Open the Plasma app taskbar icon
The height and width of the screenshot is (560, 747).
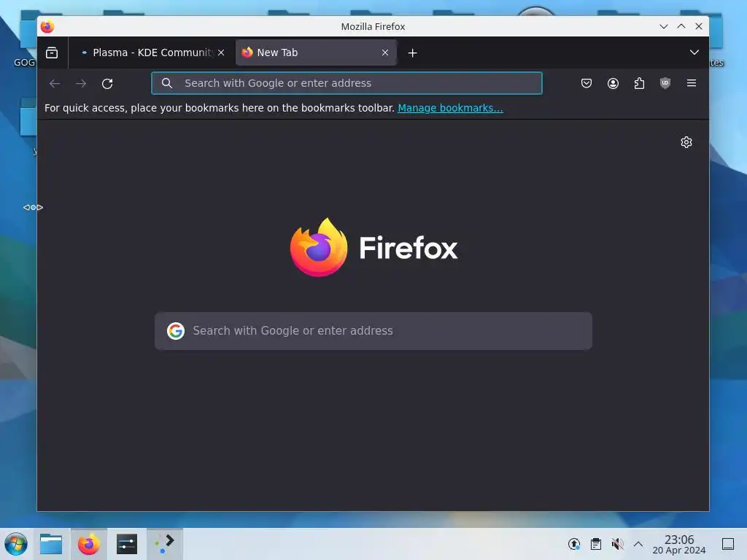(x=164, y=544)
